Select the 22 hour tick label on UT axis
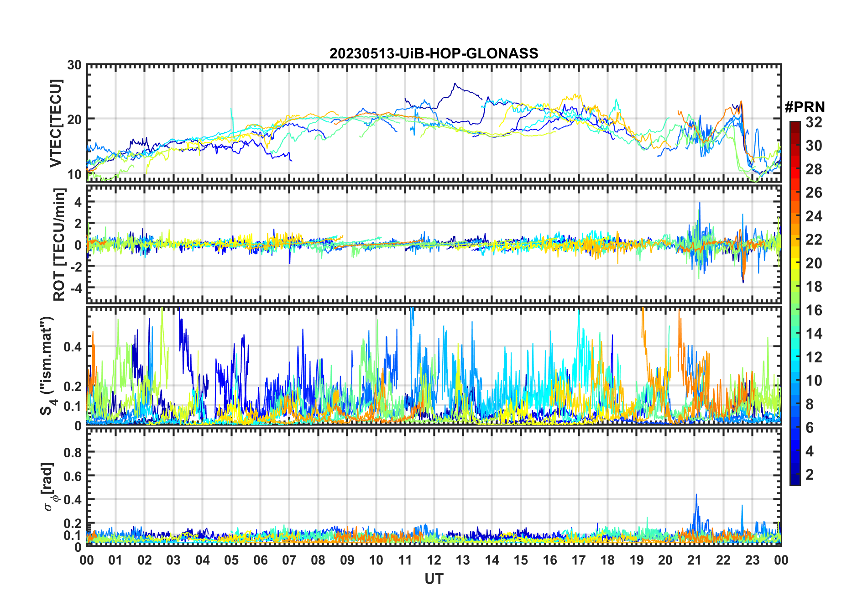Screen dimensions: 868x607 723,560
